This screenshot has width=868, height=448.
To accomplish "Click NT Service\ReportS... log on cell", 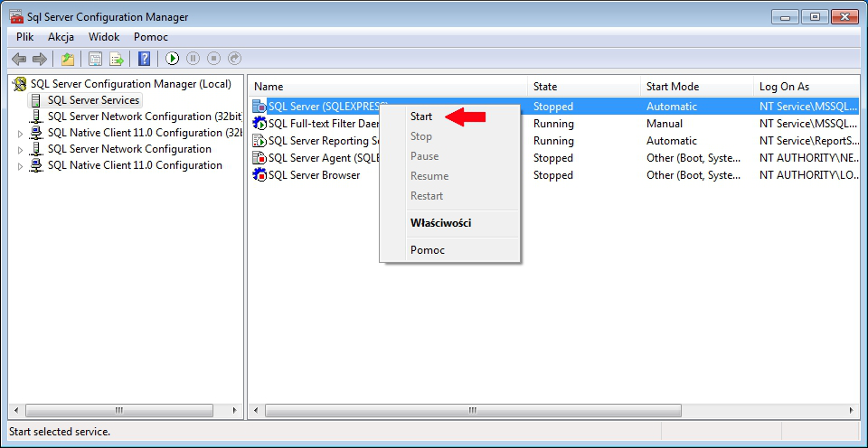I will (809, 141).
